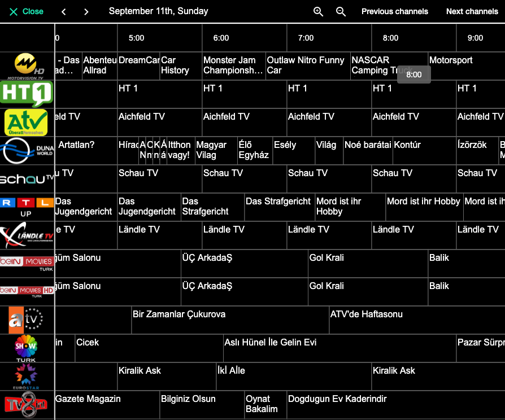Screen dimensions: 505x420
Task: Zoom in the guide timeline
Action: tap(318, 12)
